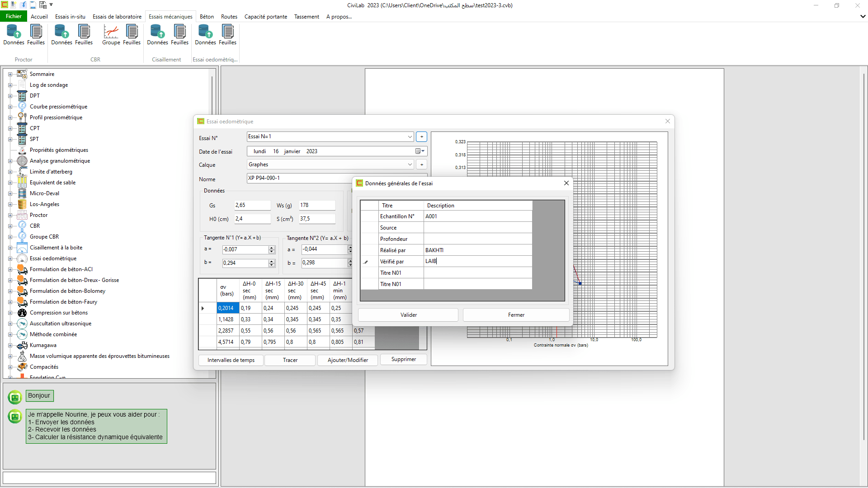Select Compression sur bétons icon
The width and height of the screenshot is (868, 488).
tap(22, 313)
